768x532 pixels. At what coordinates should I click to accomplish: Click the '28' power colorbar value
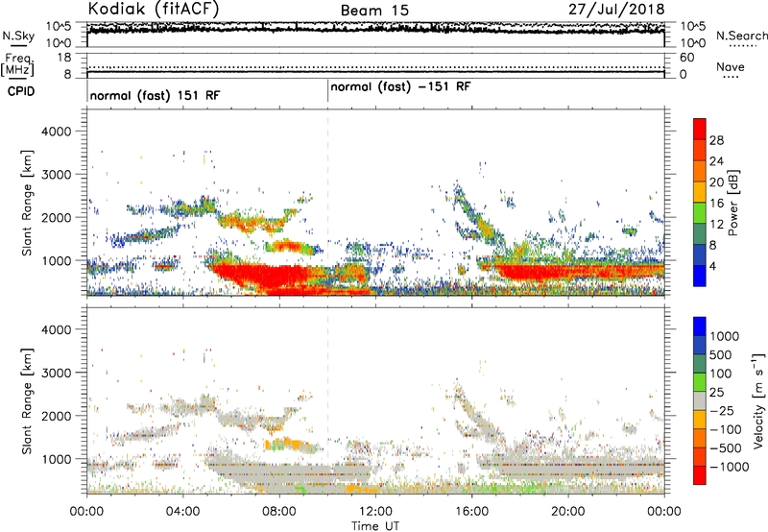716,140
